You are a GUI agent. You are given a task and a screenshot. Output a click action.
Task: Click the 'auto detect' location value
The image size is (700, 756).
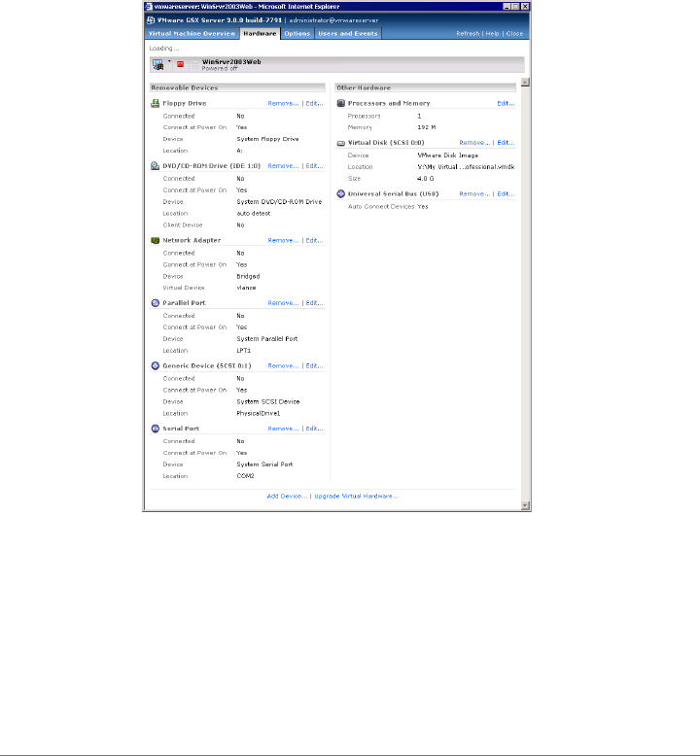click(x=254, y=214)
